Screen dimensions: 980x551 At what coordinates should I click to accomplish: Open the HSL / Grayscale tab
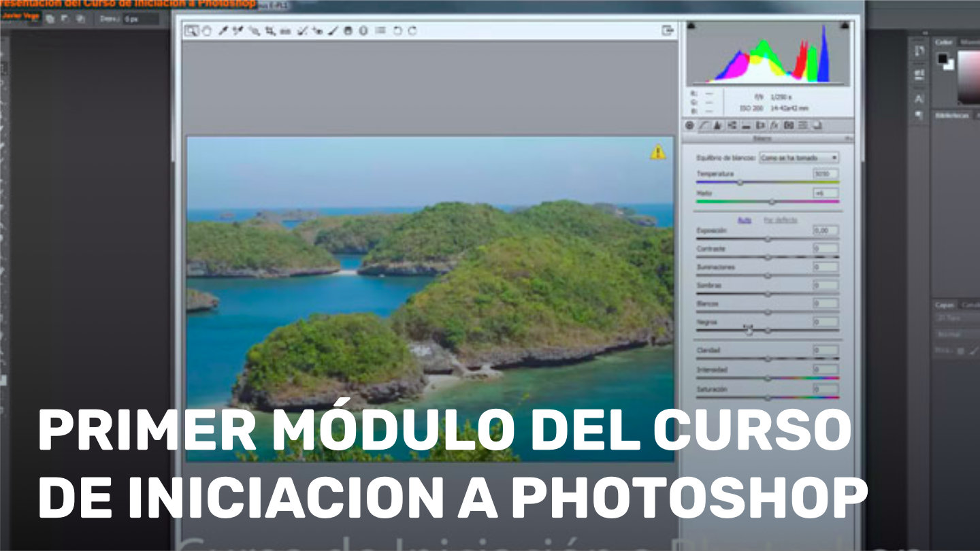(732, 125)
